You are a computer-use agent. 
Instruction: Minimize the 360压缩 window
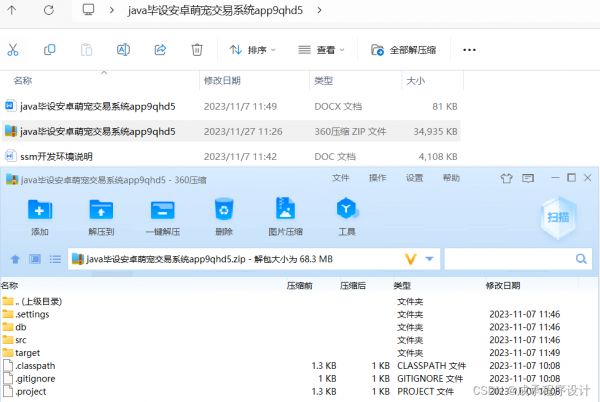pos(555,177)
